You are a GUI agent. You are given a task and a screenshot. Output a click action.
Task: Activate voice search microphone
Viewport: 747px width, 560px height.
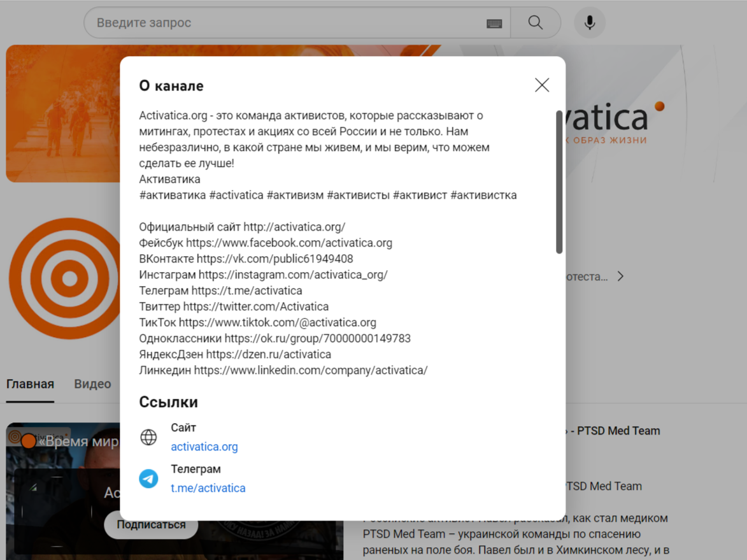[590, 22]
